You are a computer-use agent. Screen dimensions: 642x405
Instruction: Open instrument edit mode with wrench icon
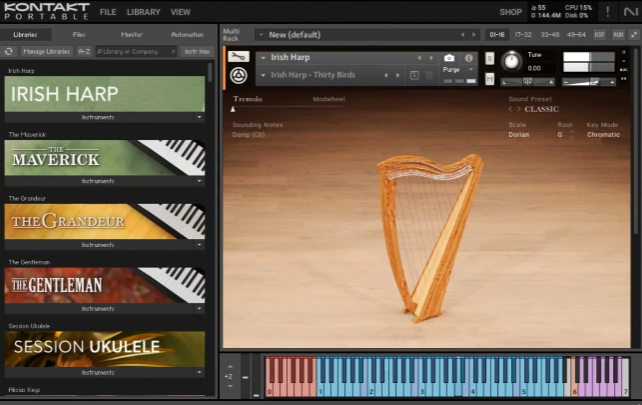pyautogui.click(x=238, y=57)
